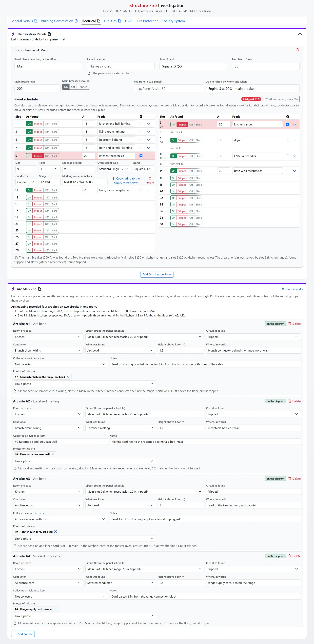Click the trash icon for Distribution Panel Main

[x=297, y=50]
